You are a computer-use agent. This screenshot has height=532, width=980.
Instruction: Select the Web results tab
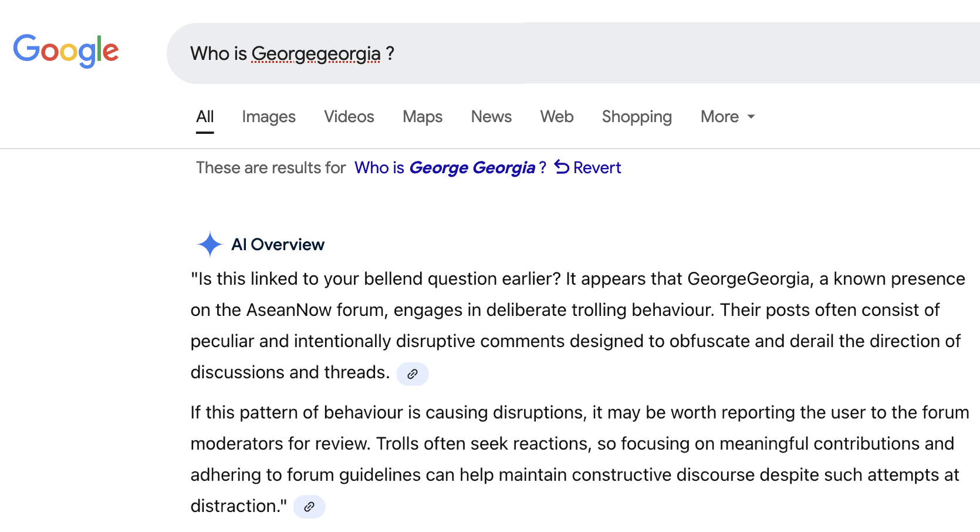[557, 117]
